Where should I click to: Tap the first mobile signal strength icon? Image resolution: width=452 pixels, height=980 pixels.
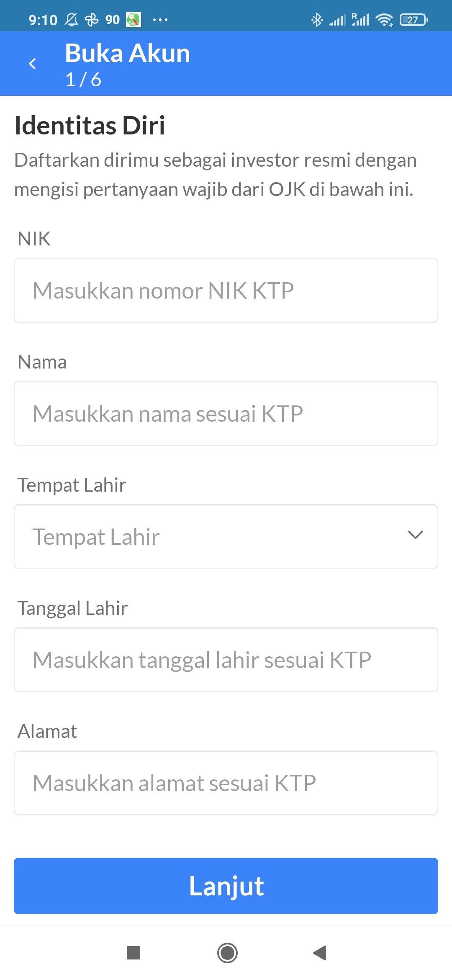(337, 20)
